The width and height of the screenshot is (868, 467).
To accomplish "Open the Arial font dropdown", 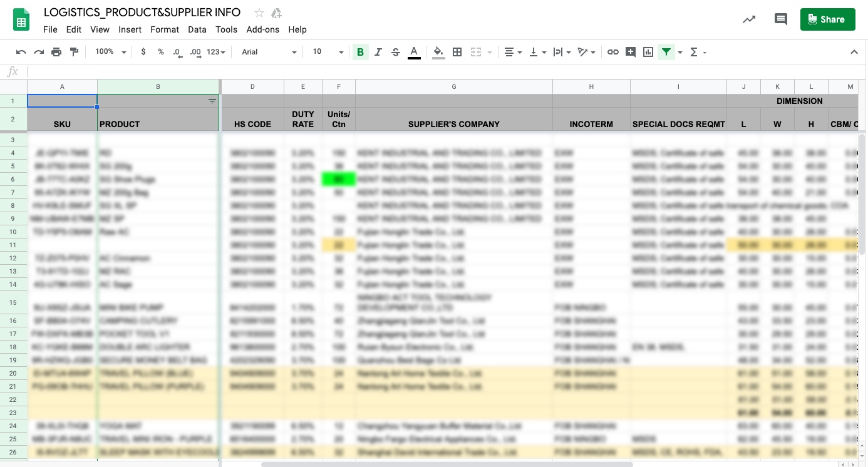I will (269, 52).
